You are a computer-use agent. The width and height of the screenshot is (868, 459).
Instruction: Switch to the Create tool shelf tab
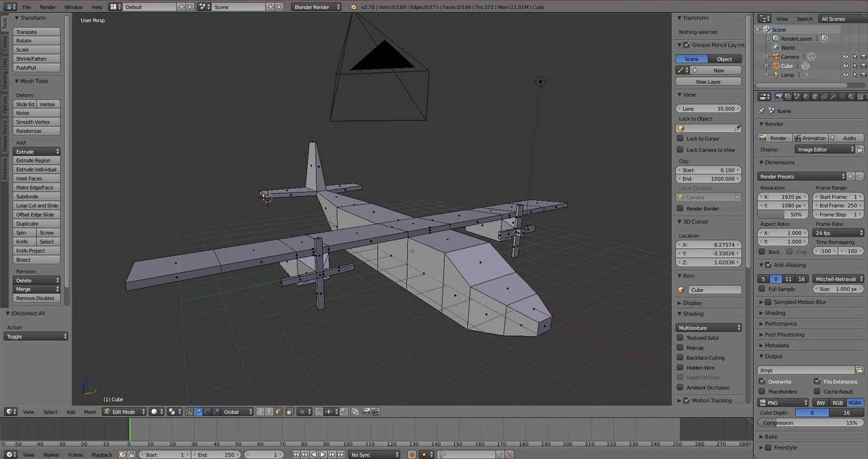pyautogui.click(x=5, y=43)
